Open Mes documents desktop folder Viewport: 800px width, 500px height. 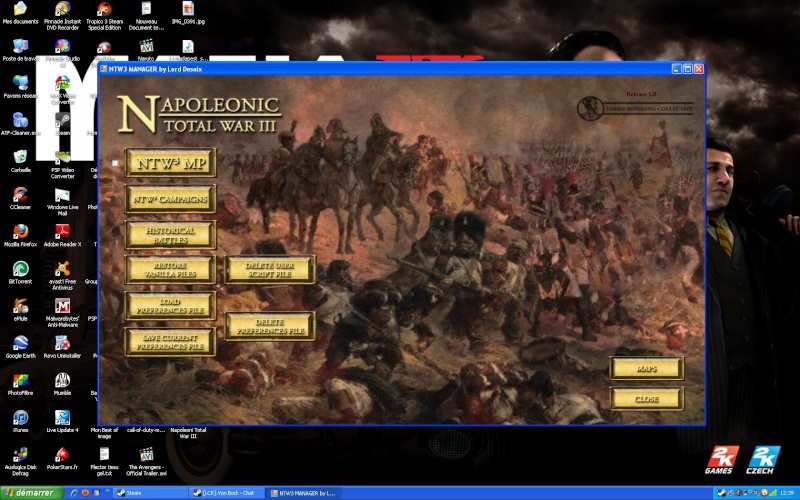(20, 13)
